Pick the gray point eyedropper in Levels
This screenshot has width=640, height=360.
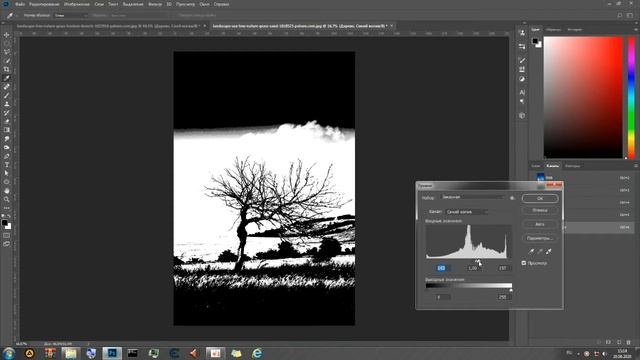coord(540,251)
